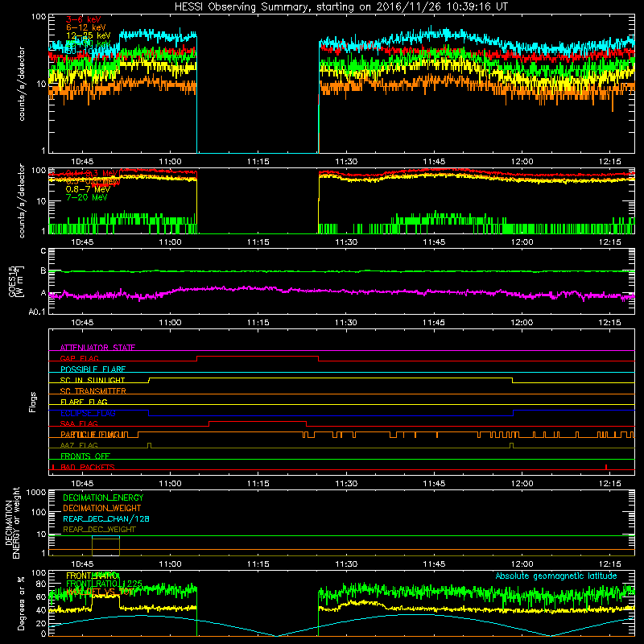Click the 11:30 tick under the Flags panel
Viewport: 644px width, 644px height.
[x=346, y=484]
